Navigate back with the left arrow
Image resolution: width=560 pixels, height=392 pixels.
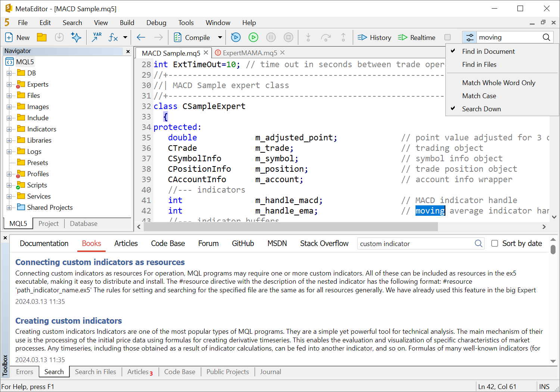[141, 37]
